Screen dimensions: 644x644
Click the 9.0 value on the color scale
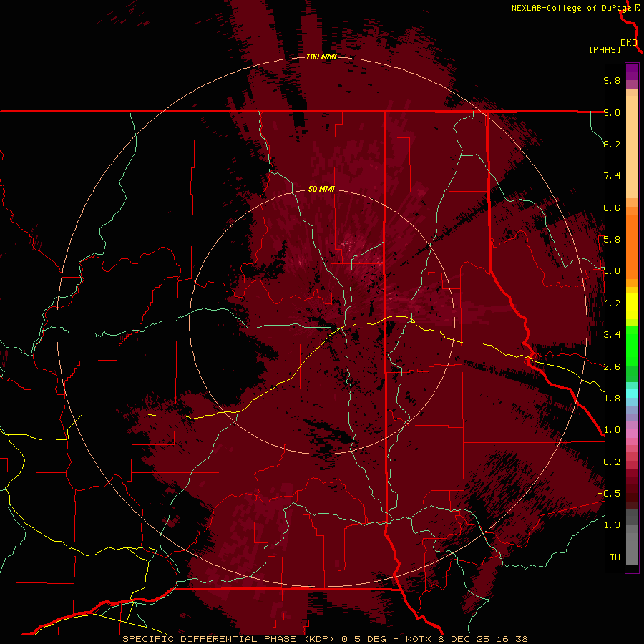(612, 112)
